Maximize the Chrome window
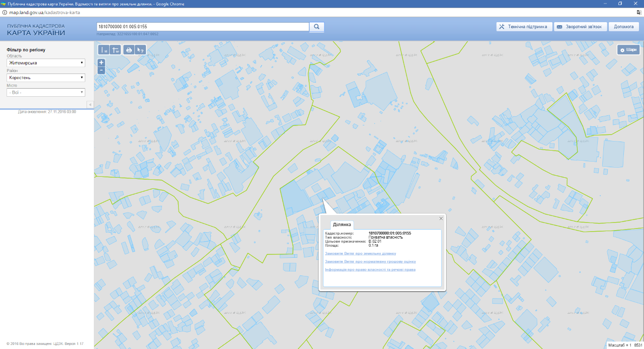The width and height of the screenshot is (644, 349). pyautogui.click(x=620, y=4)
